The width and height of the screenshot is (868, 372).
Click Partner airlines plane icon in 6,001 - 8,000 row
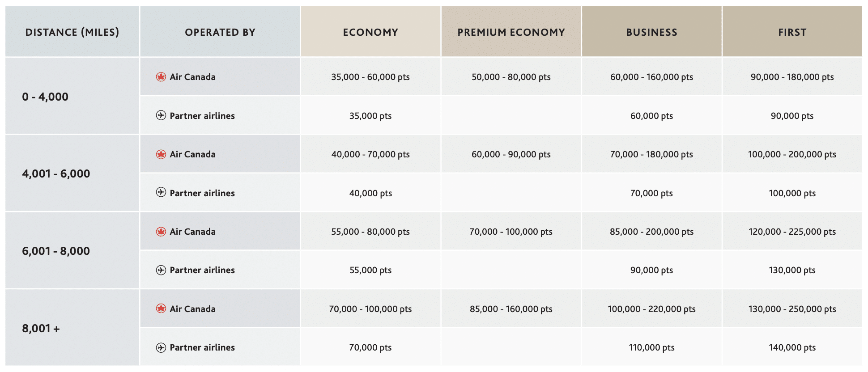161,270
